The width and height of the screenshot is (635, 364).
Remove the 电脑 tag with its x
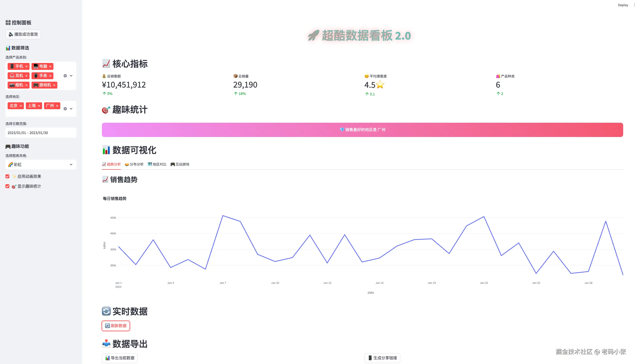tap(50, 66)
